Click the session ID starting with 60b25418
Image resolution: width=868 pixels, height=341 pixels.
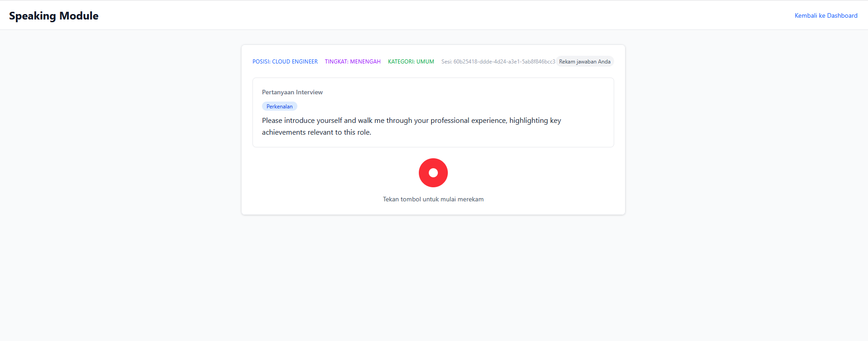pyautogui.click(x=504, y=62)
